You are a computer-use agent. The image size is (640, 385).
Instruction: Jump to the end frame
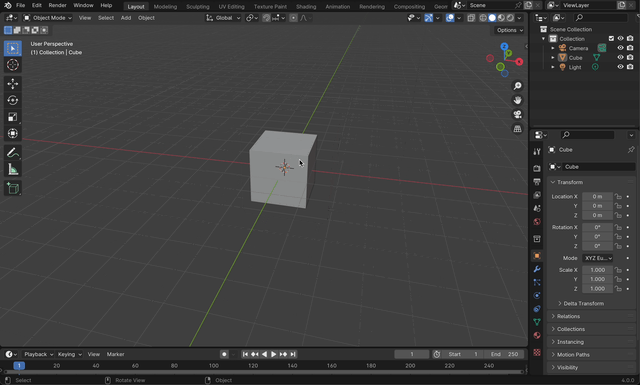pos(293,354)
